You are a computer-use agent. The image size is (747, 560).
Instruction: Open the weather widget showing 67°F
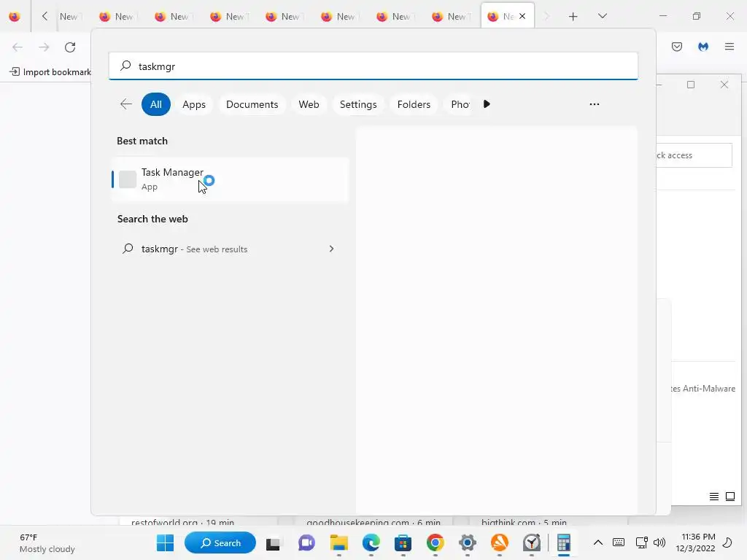pos(47,542)
